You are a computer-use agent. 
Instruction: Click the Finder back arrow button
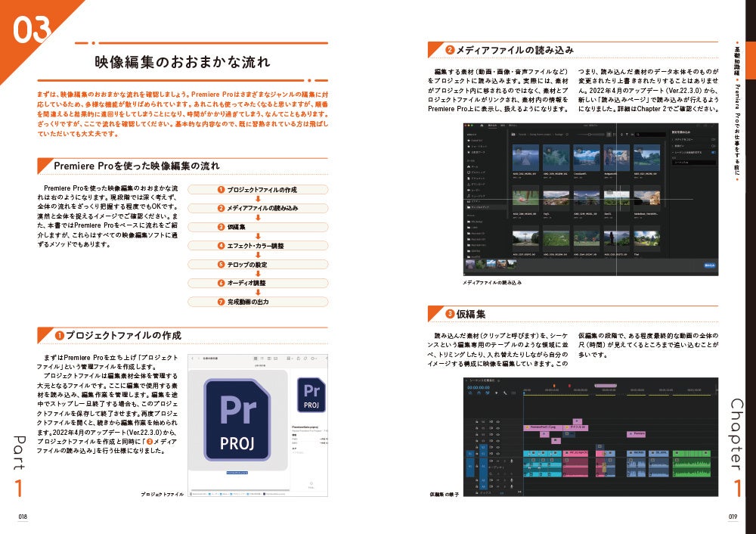(192, 359)
